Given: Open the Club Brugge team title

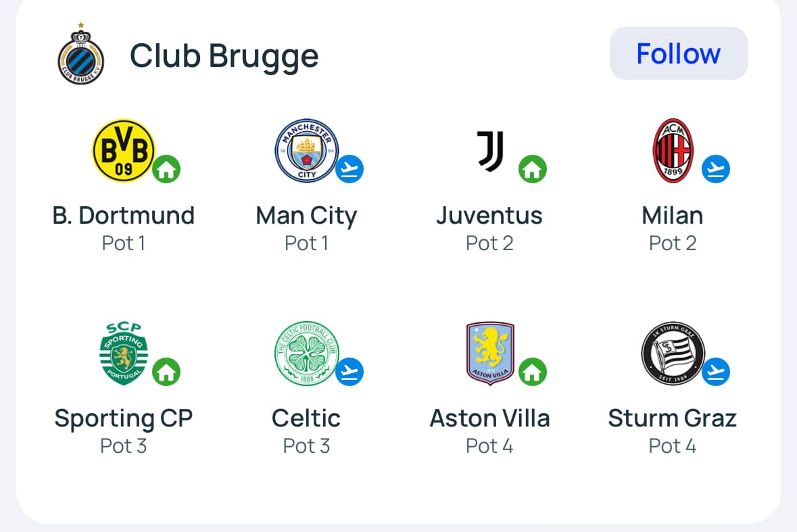Looking at the screenshot, I should point(224,55).
